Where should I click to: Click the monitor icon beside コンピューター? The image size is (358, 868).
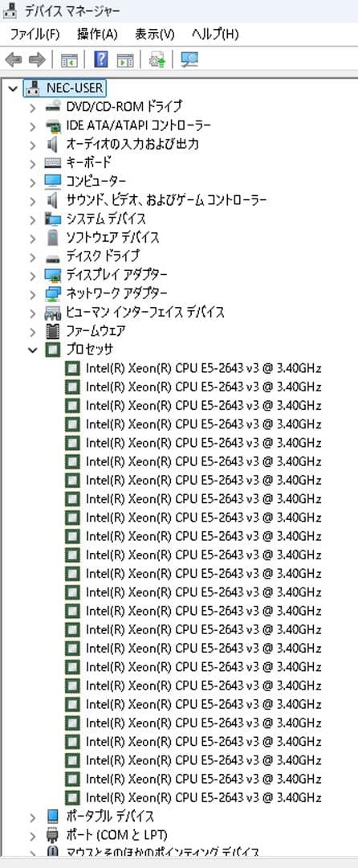[53, 182]
